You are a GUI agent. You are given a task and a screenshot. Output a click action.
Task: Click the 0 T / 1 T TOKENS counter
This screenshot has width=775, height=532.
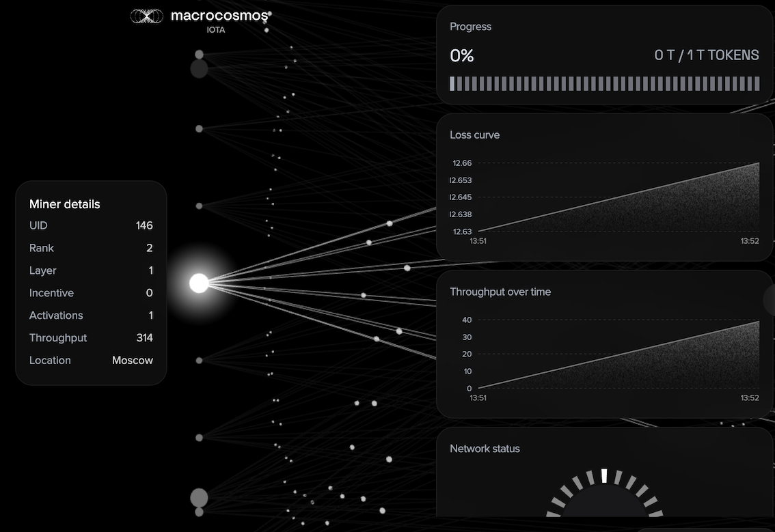[x=706, y=55]
